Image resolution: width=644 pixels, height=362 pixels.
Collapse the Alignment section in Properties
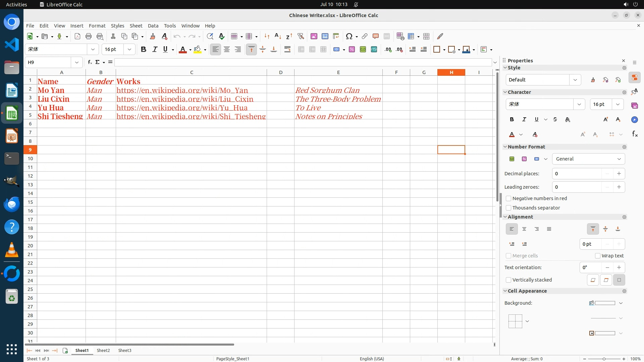coord(505,217)
